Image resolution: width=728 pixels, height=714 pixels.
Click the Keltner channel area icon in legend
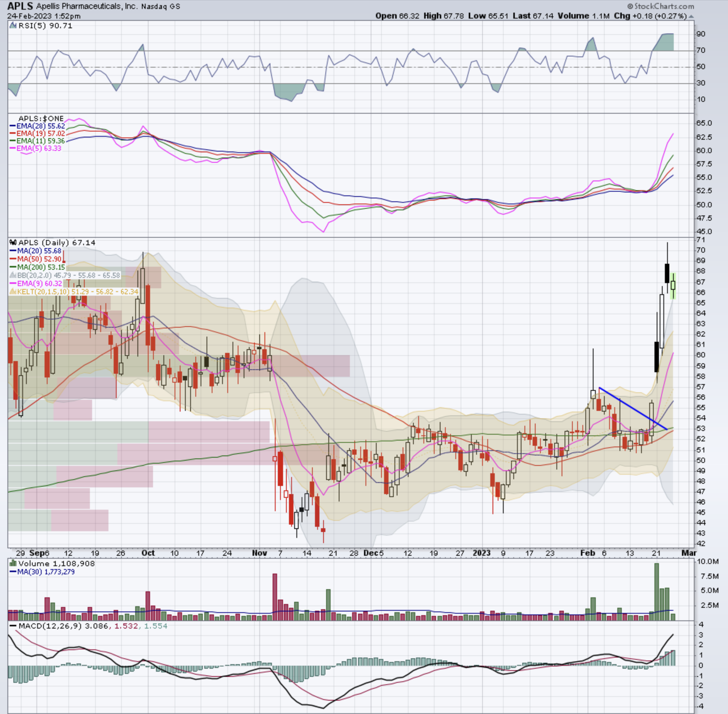[x=13, y=291]
